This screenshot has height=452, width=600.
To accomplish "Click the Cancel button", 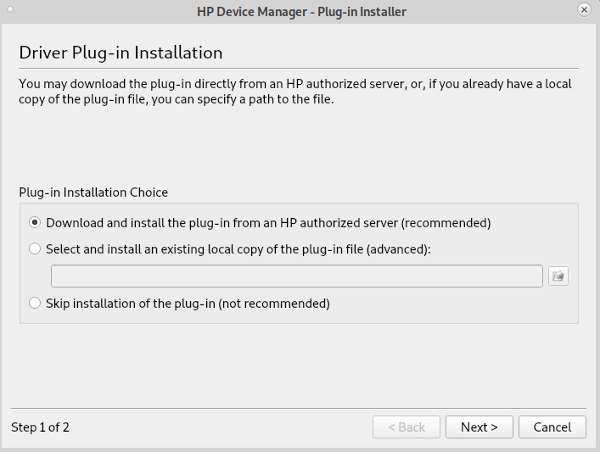I will [552, 427].
